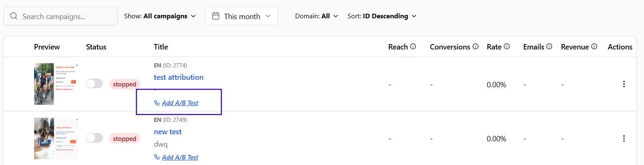This screenshot has width=644, height=165.
Task: Toggle the new test campaign on
Action: click(95, 138)
